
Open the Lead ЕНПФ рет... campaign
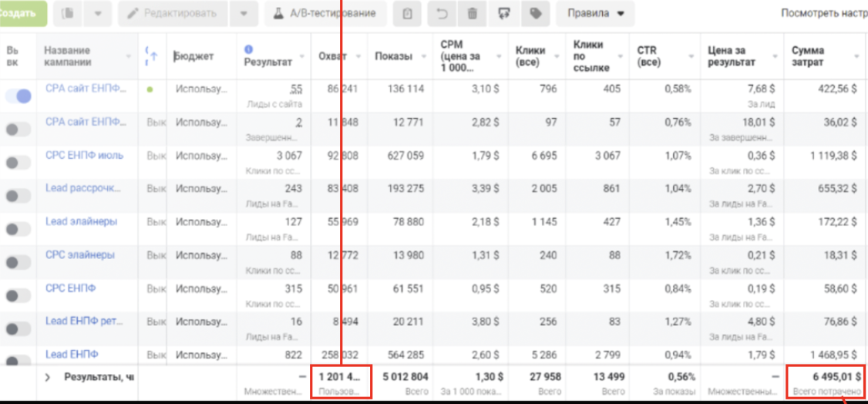(84, 321)
